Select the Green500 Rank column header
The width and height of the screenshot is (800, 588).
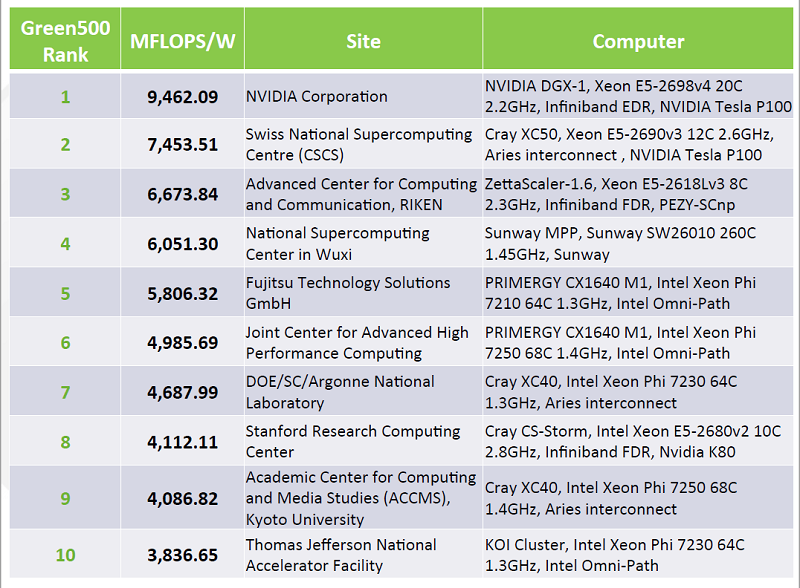pos(65,38)
